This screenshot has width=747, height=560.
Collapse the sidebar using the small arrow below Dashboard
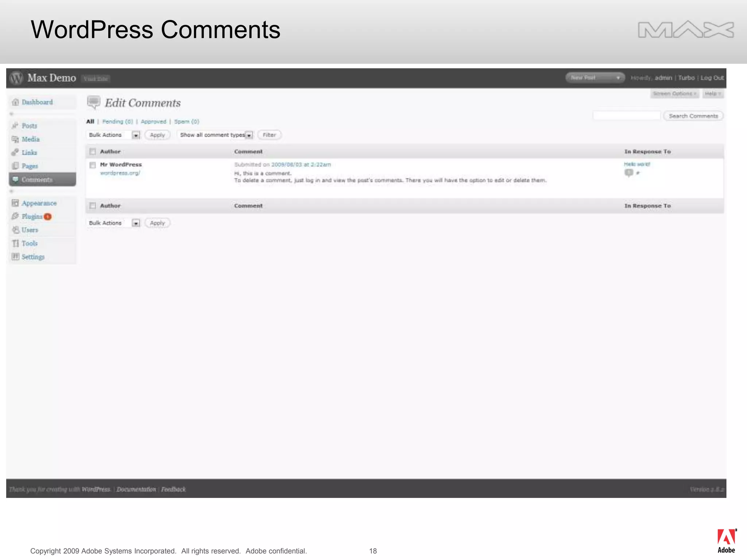pyautogui.click(x=11, y=114)
